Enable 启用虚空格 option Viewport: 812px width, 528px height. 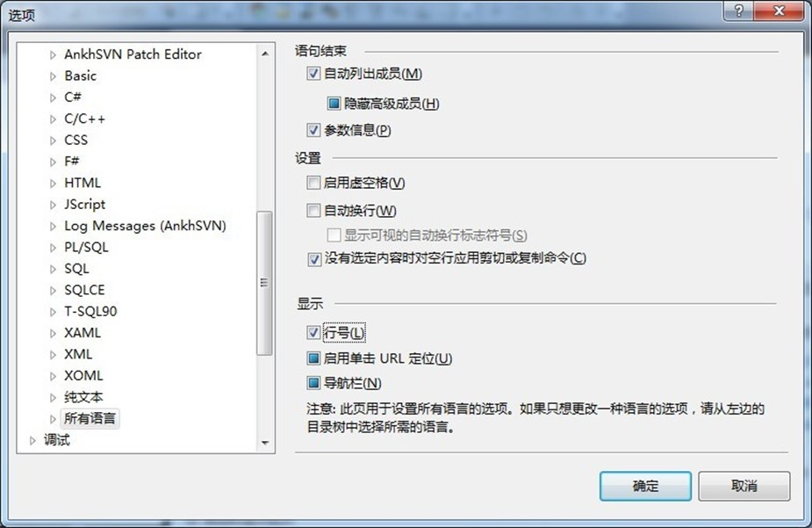(x=313, y=183)
